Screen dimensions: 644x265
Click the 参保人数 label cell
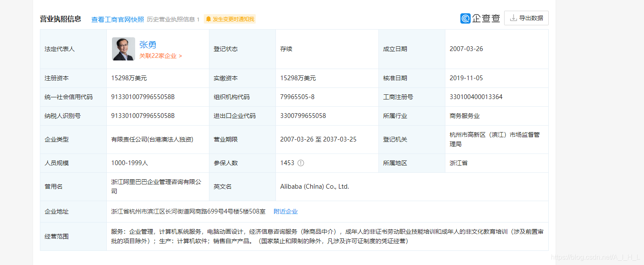(x=242, y=163)
